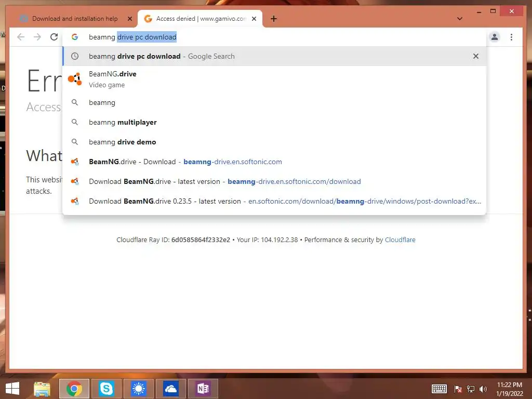Select the BeamNG.drive Video game suggestion
532x399 pixels.
point(274,79)
